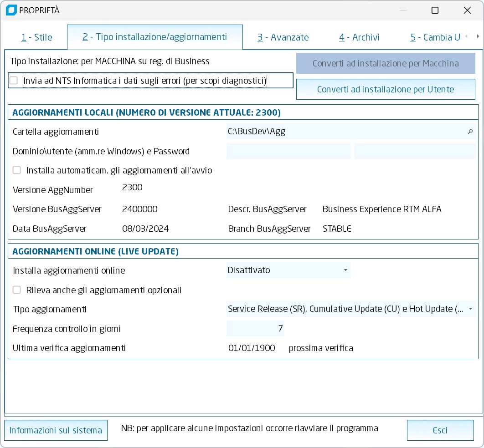Close the PROPRIETÀ window
The image size is (484, 448).
(x=467, y=10)
